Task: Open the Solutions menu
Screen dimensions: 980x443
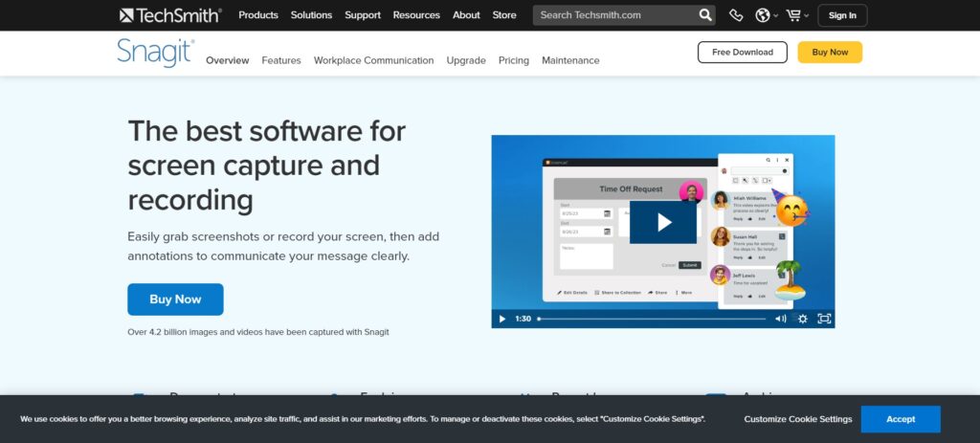Action: pos(311,15)
